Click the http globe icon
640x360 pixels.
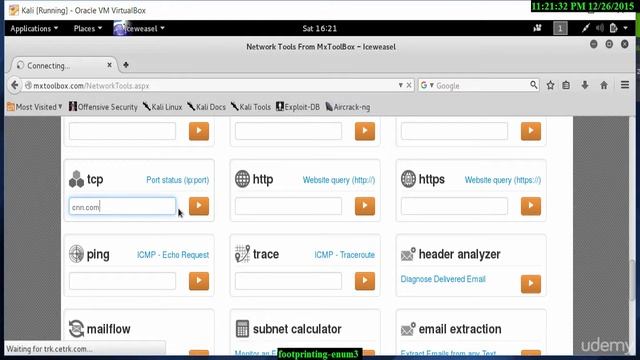click(x=242, y=179)
